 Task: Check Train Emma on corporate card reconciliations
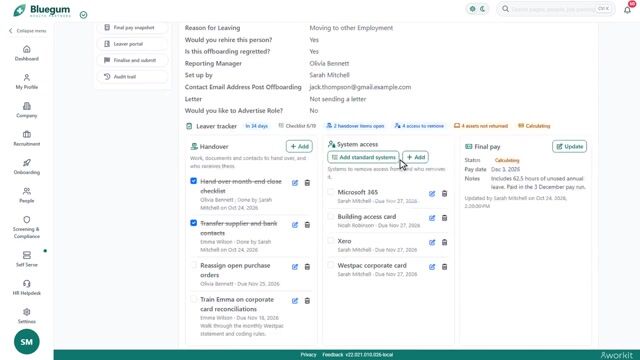pos(193,299)
